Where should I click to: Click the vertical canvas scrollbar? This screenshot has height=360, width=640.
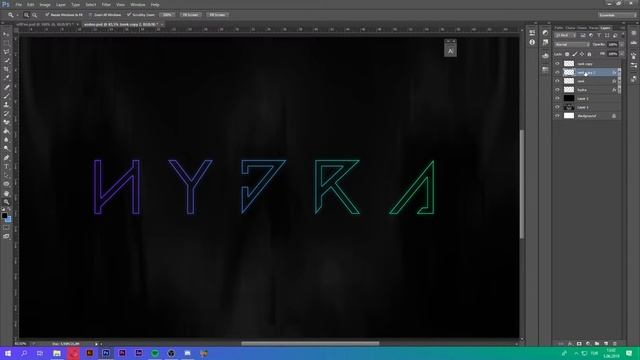pos(522,184)
